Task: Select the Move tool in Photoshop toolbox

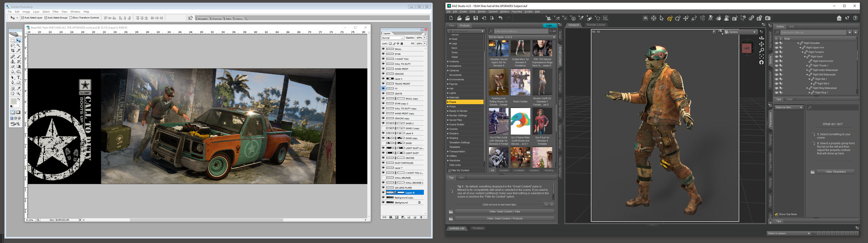Action: point(18,40)
